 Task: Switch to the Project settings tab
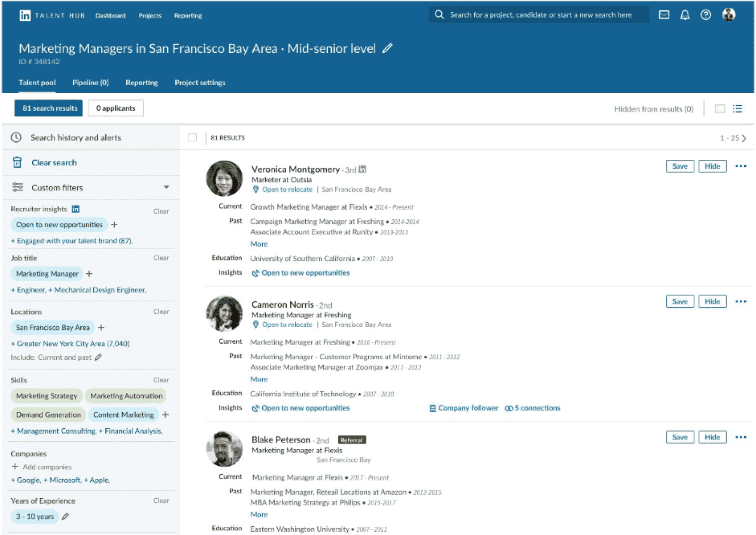(x=200, y=82)
